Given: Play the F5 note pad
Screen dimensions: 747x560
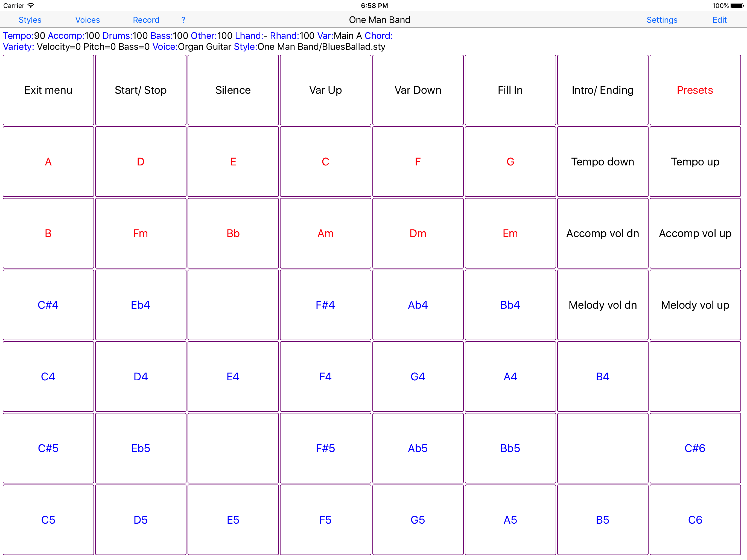Looking at the screenshot, I should (326, 520).
